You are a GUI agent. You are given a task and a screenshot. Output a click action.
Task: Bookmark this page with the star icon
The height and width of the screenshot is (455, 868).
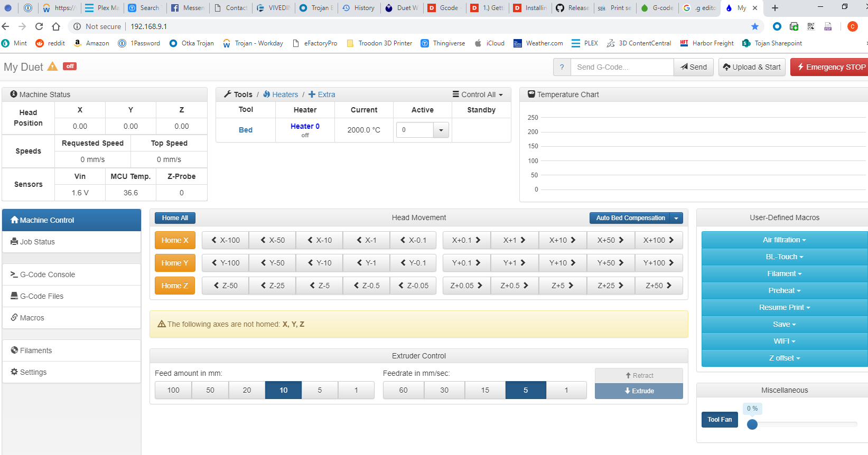[755, 26]
